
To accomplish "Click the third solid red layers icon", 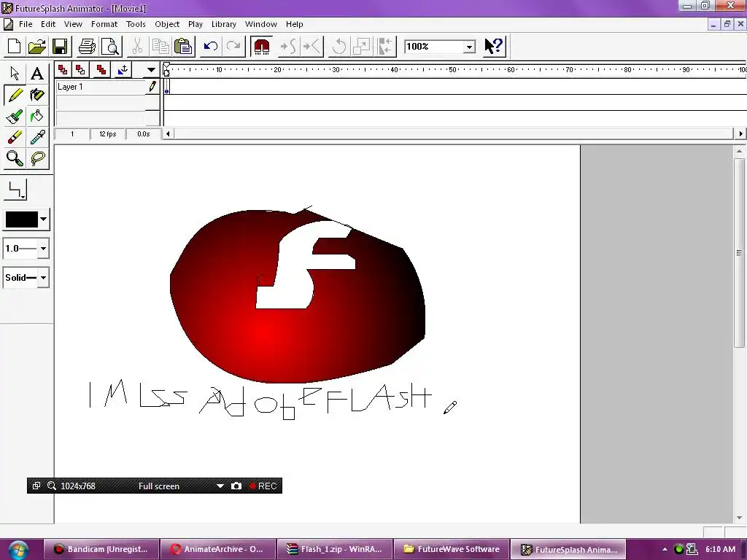I will point(101,70).
